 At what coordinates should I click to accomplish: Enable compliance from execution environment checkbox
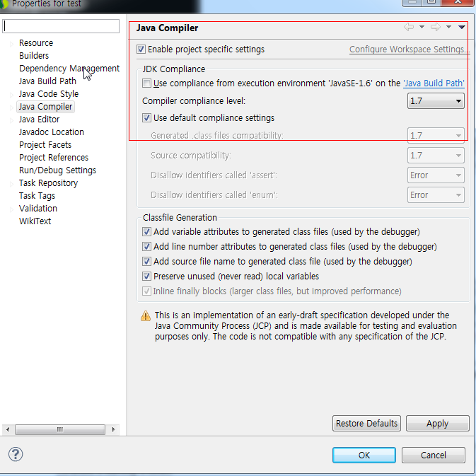pyautogui.click(x=147, y=83)
